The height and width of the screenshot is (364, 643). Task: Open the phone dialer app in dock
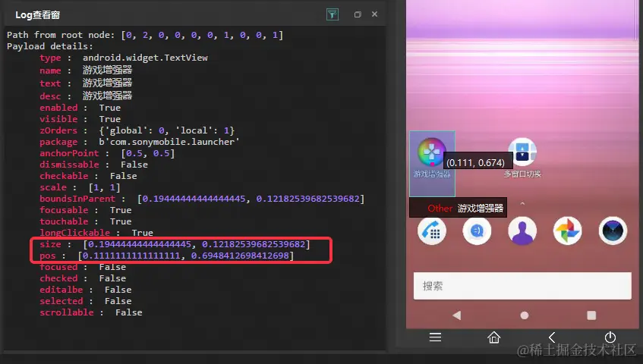tap(432, 231)
